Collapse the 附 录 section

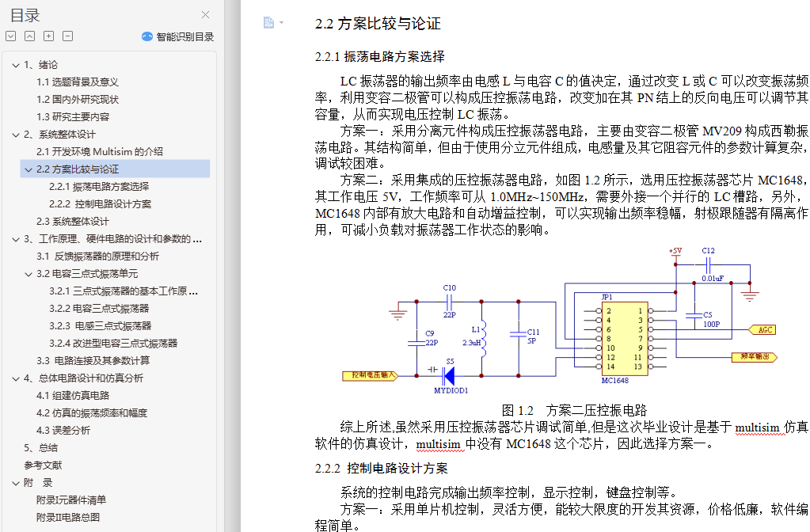tap(16, 484)
